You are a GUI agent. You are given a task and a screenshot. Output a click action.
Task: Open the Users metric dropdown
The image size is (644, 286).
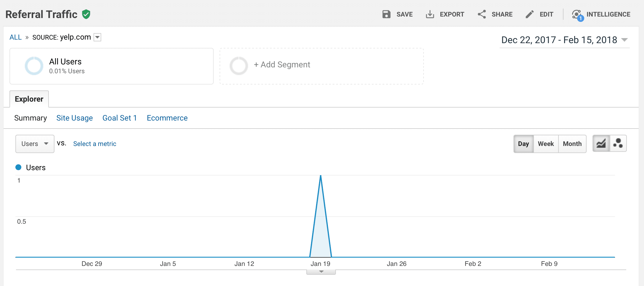click(35, 144)
